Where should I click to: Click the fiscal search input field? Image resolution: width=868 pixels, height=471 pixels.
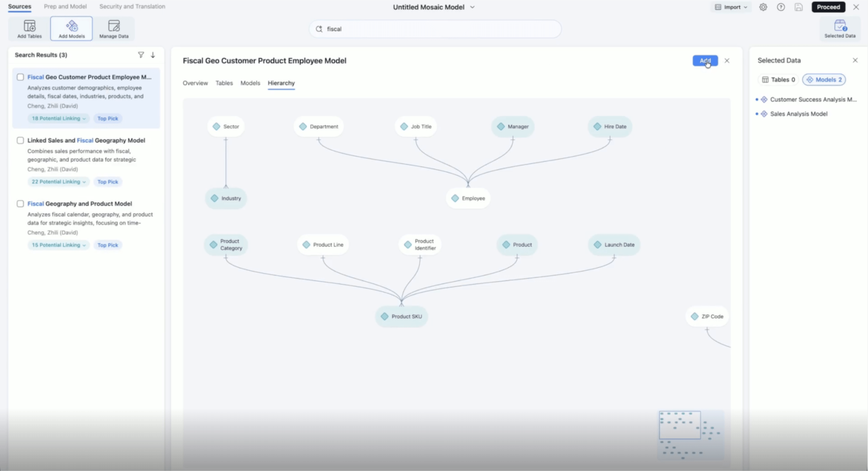tap(435, 29)
